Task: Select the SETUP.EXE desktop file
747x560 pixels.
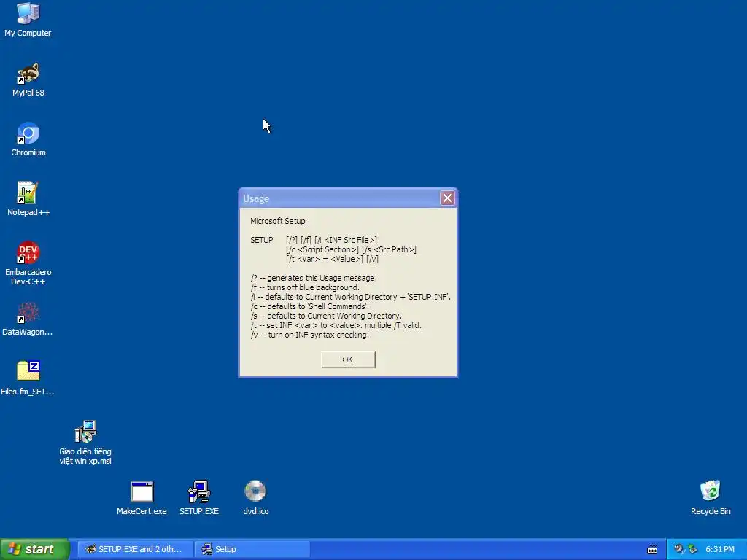Action: pos(199,498)
